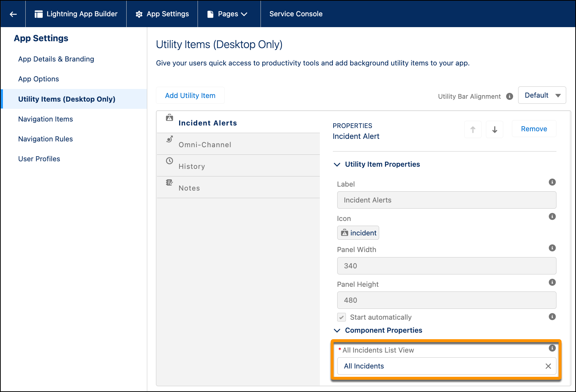Click info icon for Panel Height
Viewport: 576px width, 392px height.
click(x=552, y=282)
